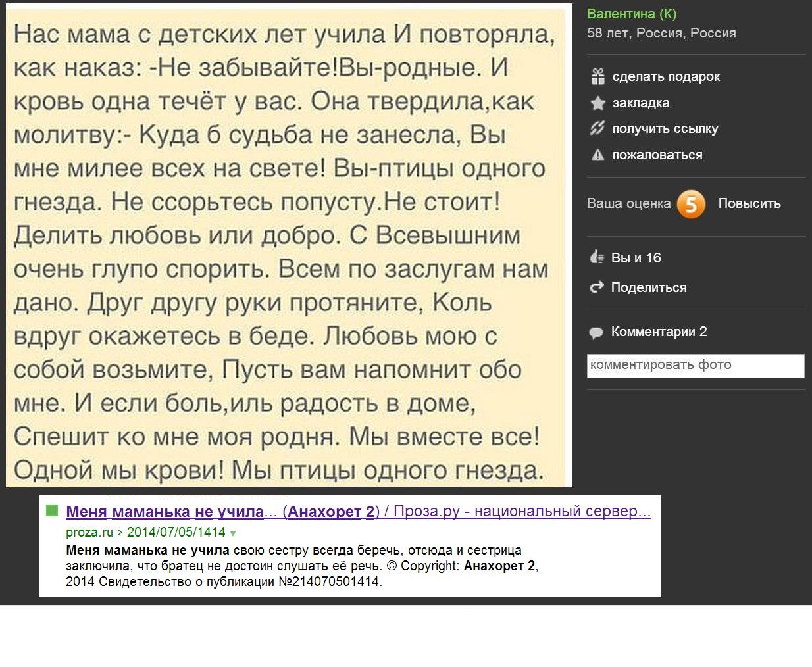Click the Ваша оценка label
The height and width of the screenshot is (667, 812).
(628, 203)
